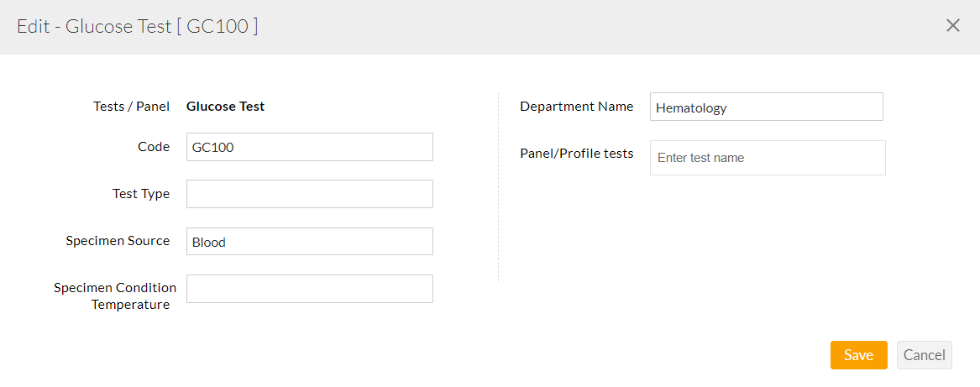Click the Specimen Source label
This screenshot has height=387, width=980.
(118, 241)
